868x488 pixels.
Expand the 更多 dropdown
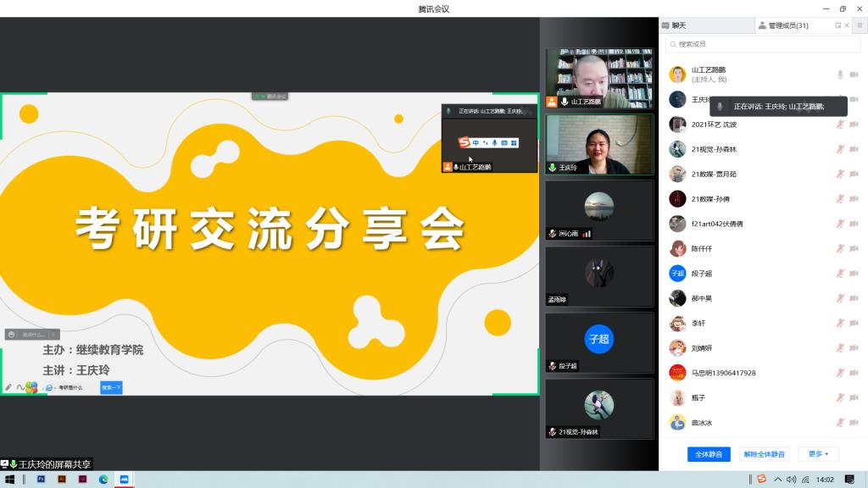point(818,454)
